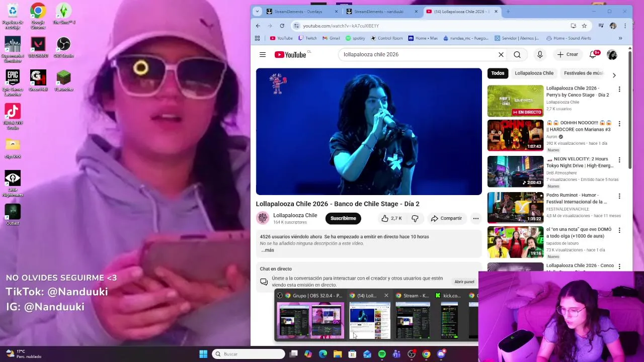This screenshot has height=362, width=644.
Task: Open the Crear button
Action: [568, 54]
